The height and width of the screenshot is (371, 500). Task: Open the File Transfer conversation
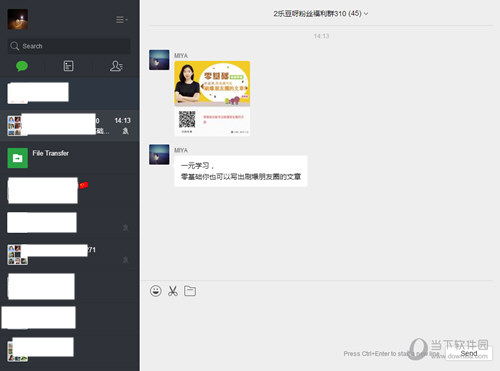pos(70,158)
